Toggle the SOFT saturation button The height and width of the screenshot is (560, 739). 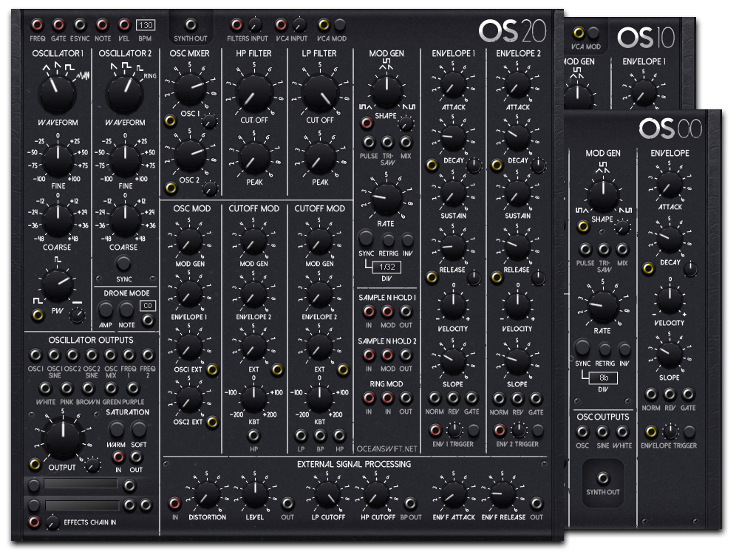coord(139,428)
